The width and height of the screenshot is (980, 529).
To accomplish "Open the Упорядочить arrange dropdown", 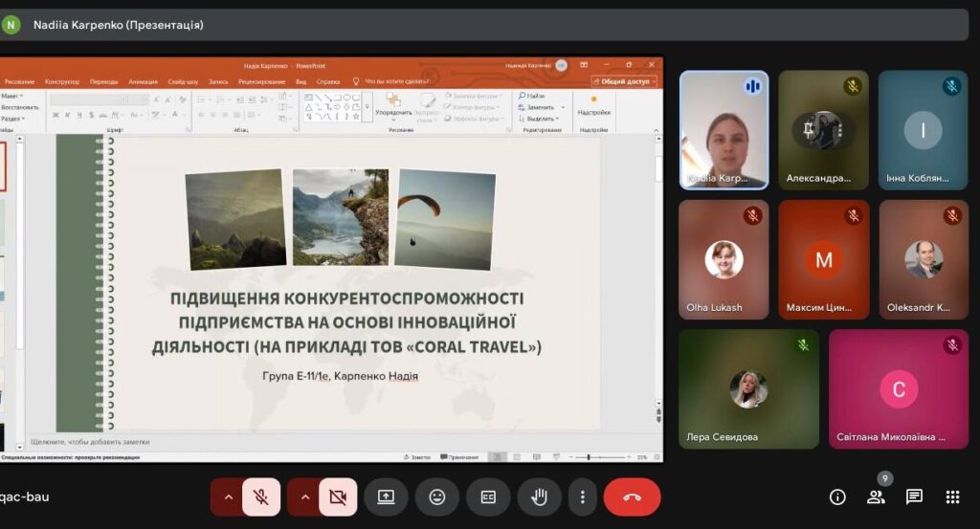I will coord(393,106).
